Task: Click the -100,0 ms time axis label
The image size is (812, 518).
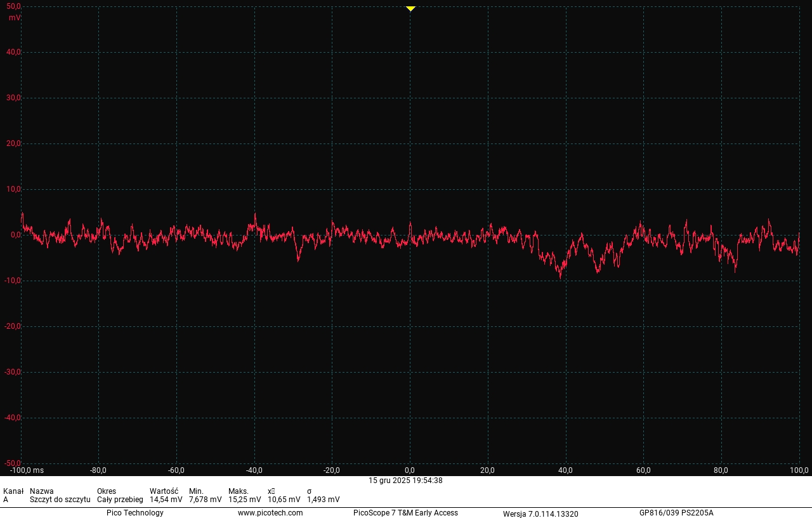Action: pyautogui.click(x=27, y=470)
